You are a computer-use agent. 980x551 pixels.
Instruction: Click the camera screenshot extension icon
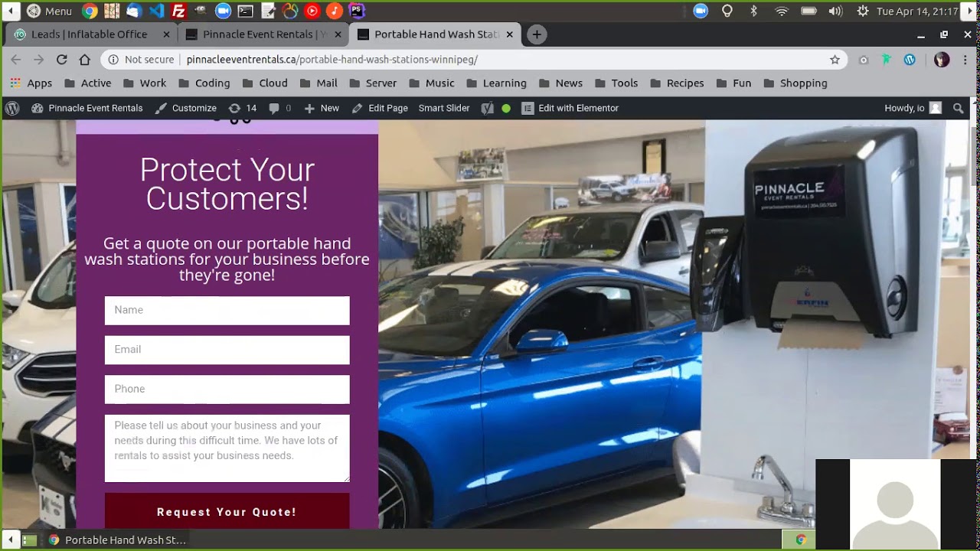pos(864,60)
